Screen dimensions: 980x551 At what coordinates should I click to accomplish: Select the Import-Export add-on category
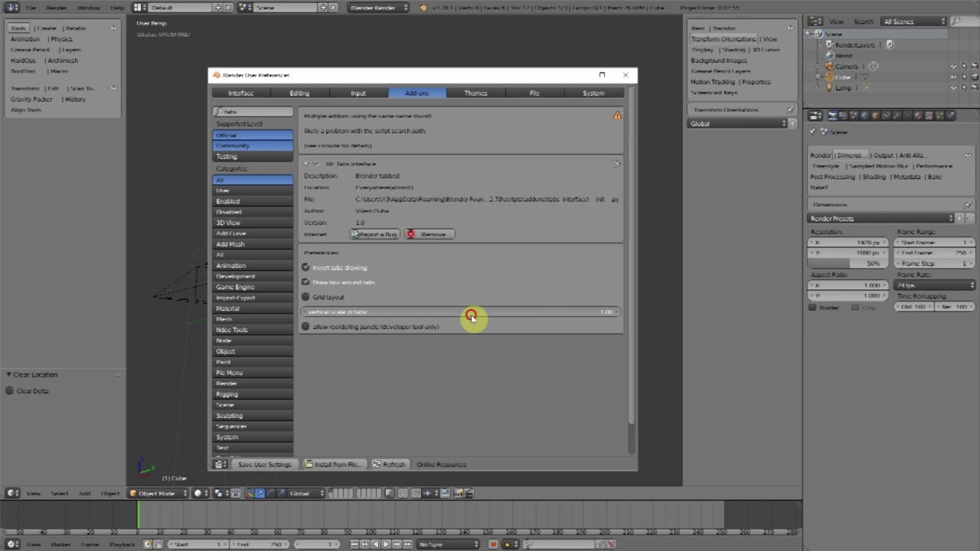253,298
